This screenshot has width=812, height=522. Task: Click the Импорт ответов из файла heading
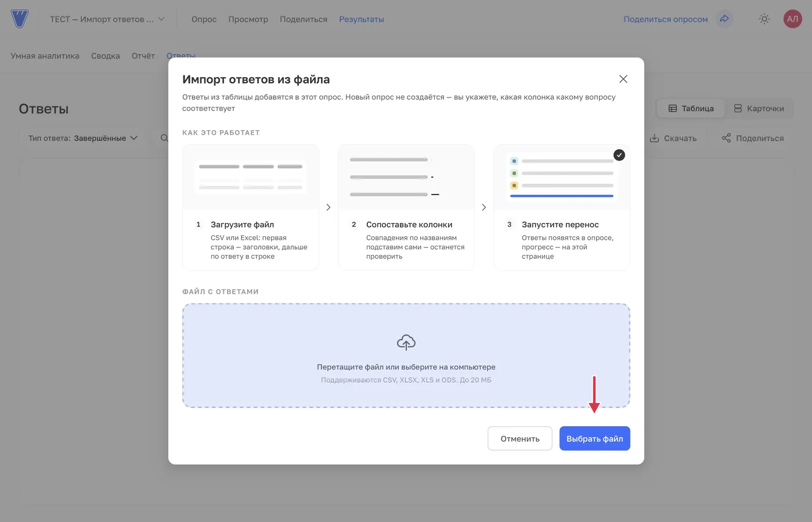pyautogui.click(x=256, y=80)
